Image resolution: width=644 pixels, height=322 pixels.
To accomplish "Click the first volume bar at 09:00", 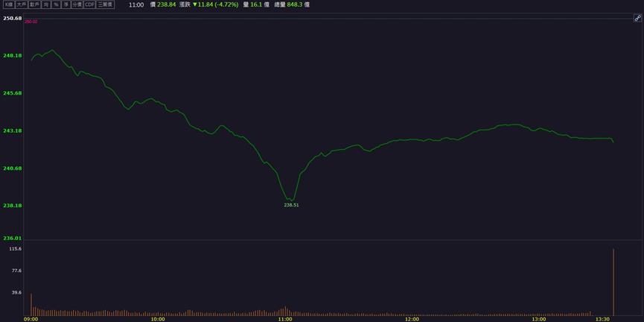I will [31, 305].
